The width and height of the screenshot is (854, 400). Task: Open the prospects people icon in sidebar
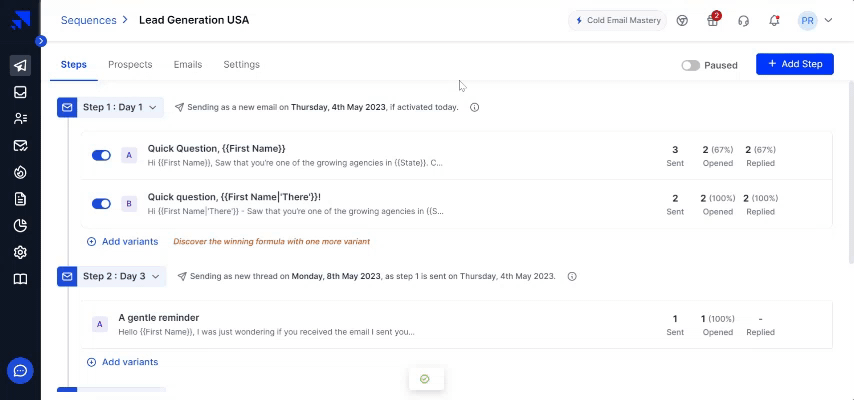point(20,119)
